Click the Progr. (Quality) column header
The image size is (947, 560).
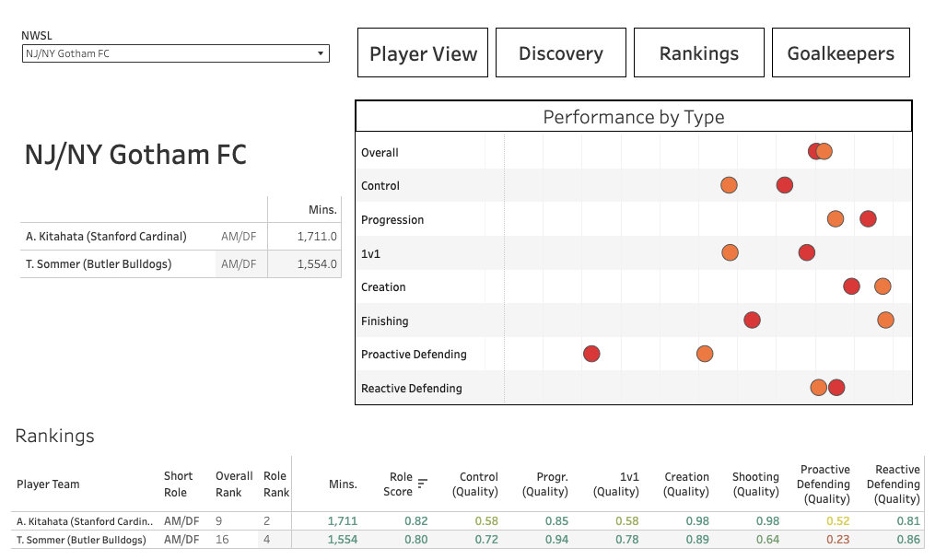[545, 484]
